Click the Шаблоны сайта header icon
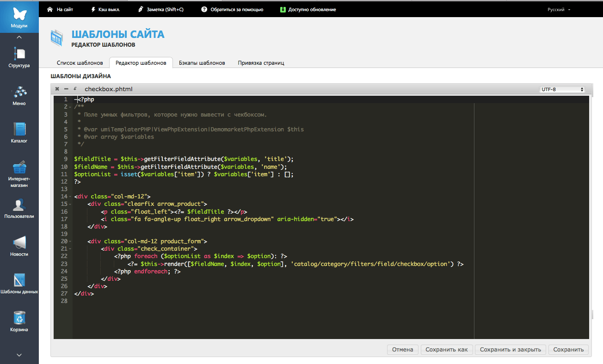 tap(57, 38)
